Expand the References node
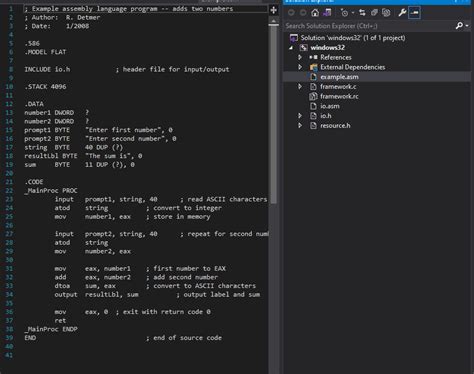Screen dimensions: 474x374 300,57
